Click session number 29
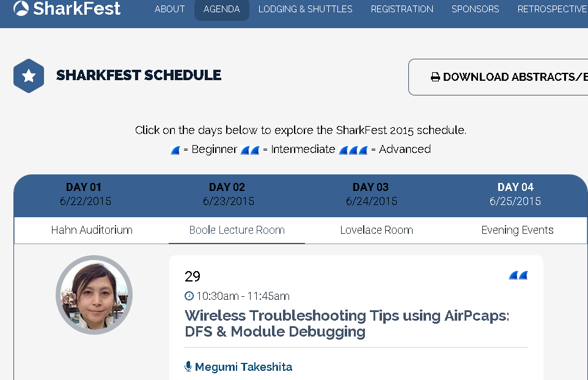Image resolution: width=588 pixels, height=380 pixels. [x=193, y=277]
